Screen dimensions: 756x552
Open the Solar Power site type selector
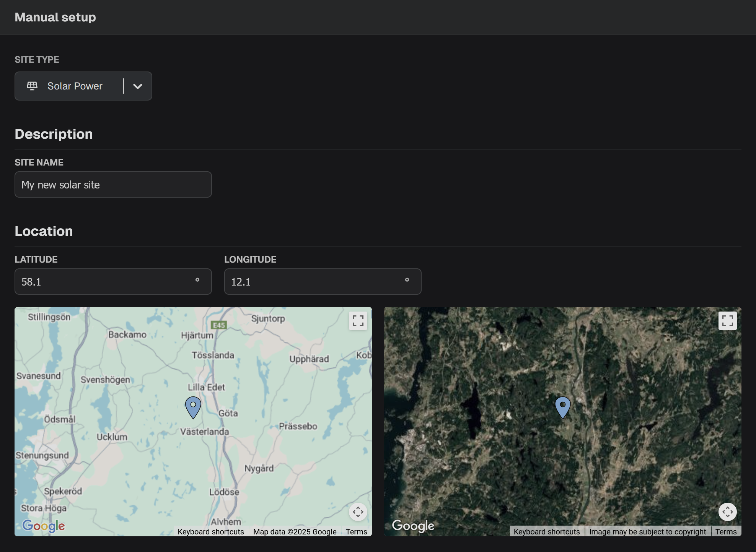point(75,86)
